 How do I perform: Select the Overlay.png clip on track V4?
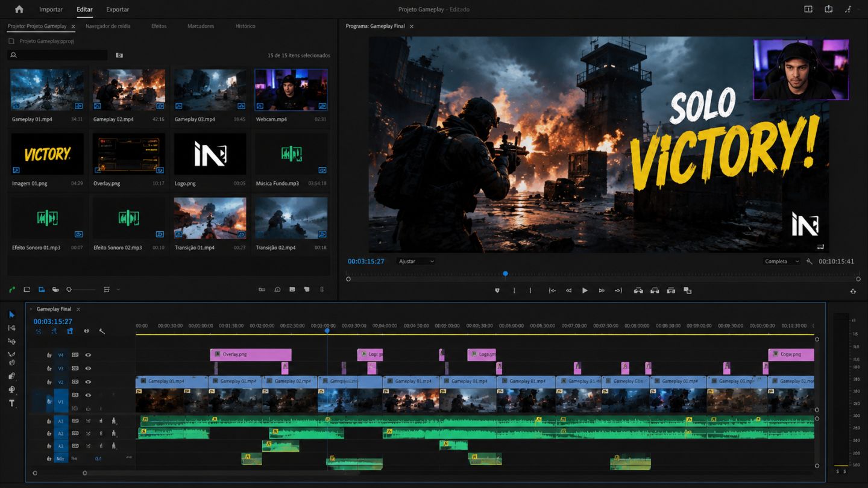(251, 354)
